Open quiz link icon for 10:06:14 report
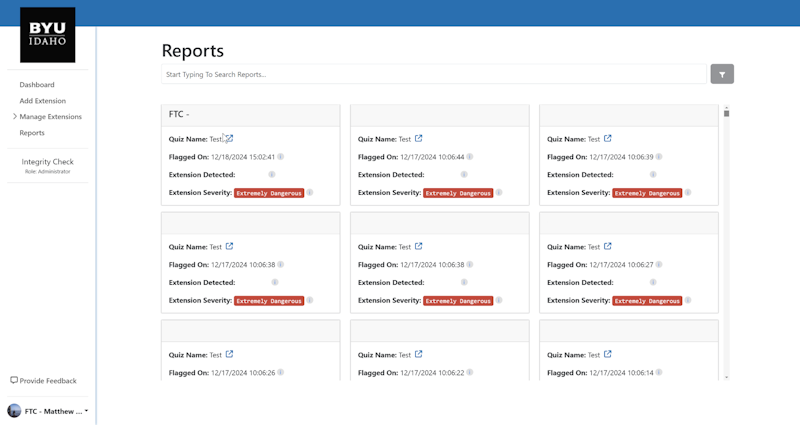800x425 pixels. 608,355
